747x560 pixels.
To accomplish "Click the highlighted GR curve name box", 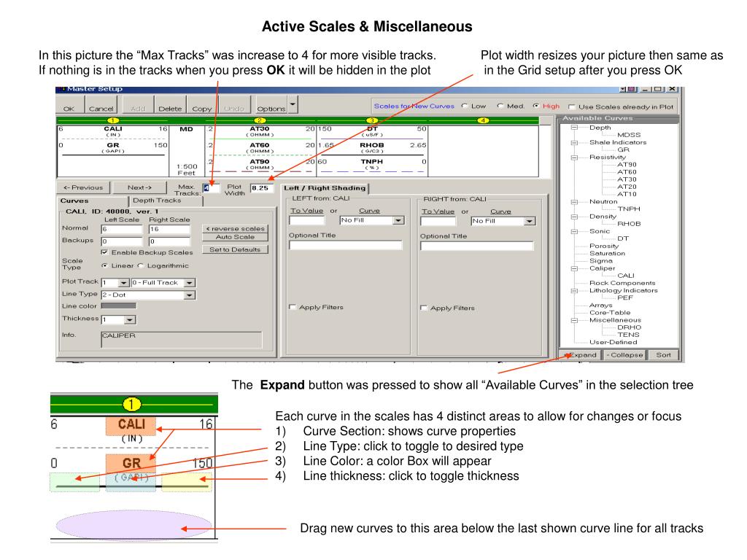I will pos(131,463).
